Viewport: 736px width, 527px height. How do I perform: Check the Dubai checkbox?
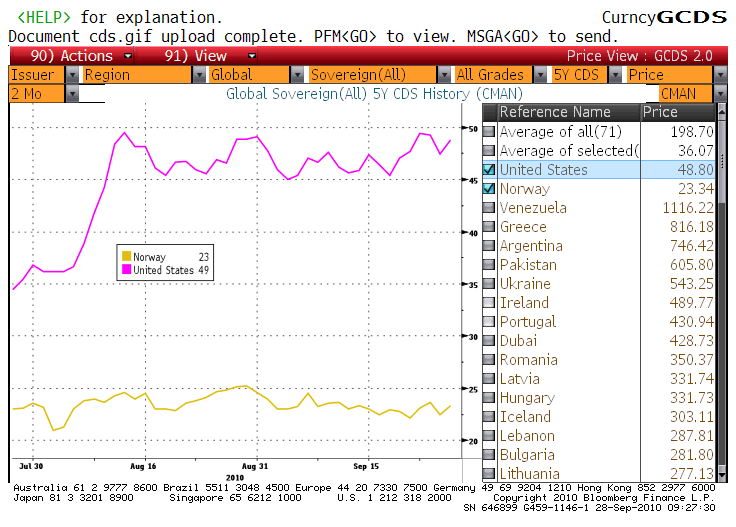[489, 341]
